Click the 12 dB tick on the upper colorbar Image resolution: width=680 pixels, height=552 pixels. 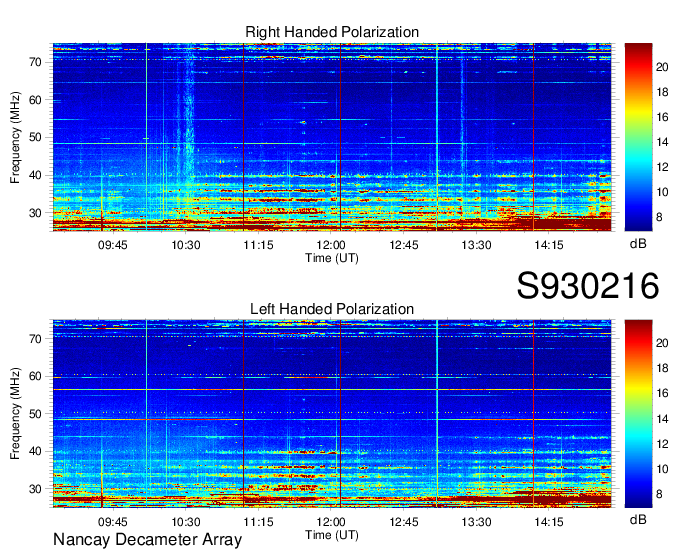coord(662,167)
